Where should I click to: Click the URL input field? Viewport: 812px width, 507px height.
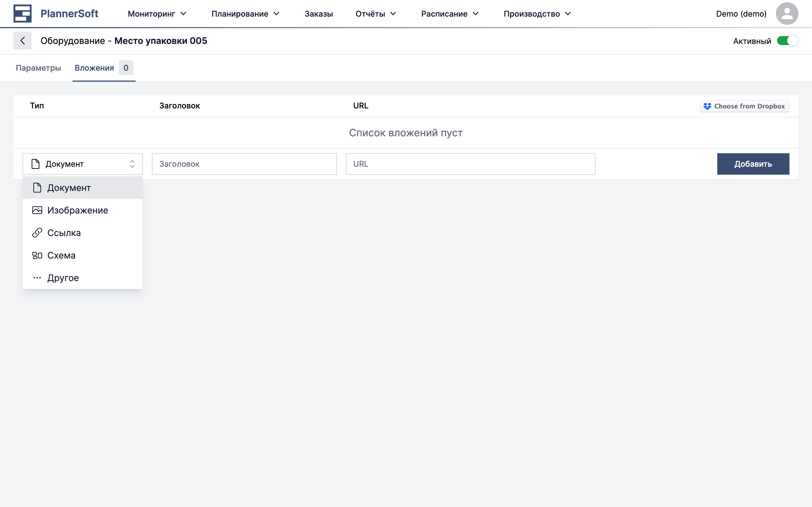point(470,164)
